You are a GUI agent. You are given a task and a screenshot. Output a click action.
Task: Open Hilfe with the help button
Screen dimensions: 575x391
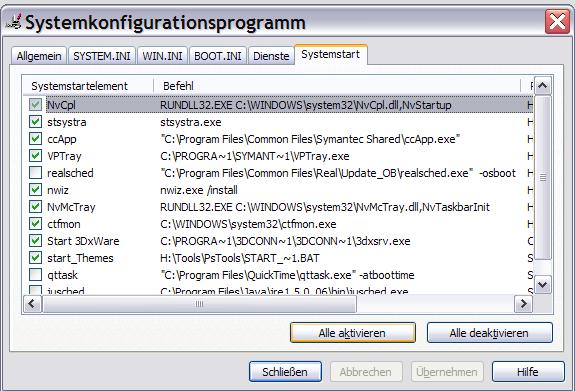(528, 372)
